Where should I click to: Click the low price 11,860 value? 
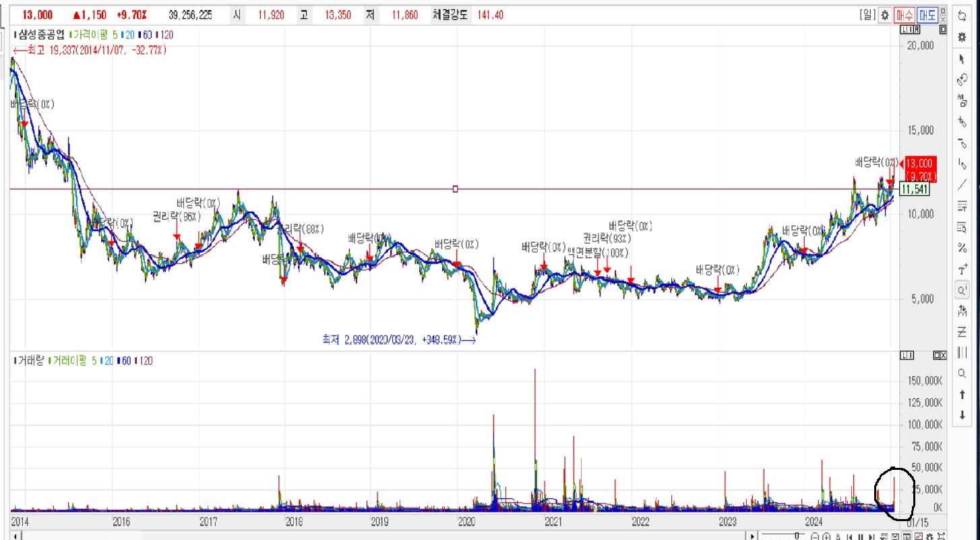pyautogui.click(x=404, y=15)
